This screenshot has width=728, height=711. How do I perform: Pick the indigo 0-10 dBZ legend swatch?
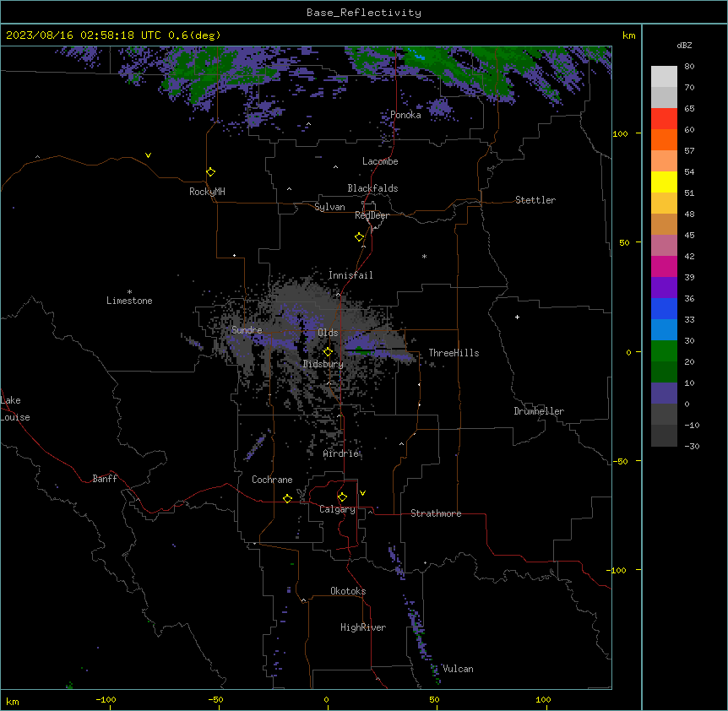point(664,393)
